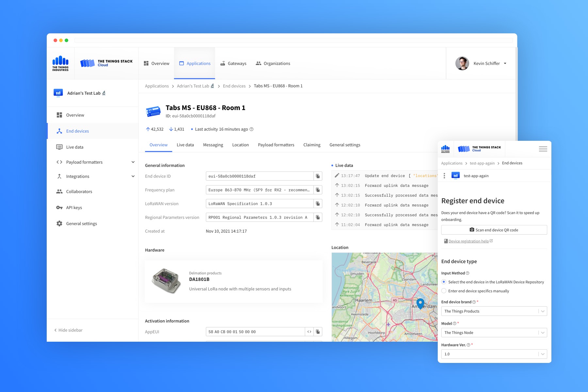Open three-dot menu beside test-app-again
Viewport: 588px width, 392px height.
click(x=444, y=176)
